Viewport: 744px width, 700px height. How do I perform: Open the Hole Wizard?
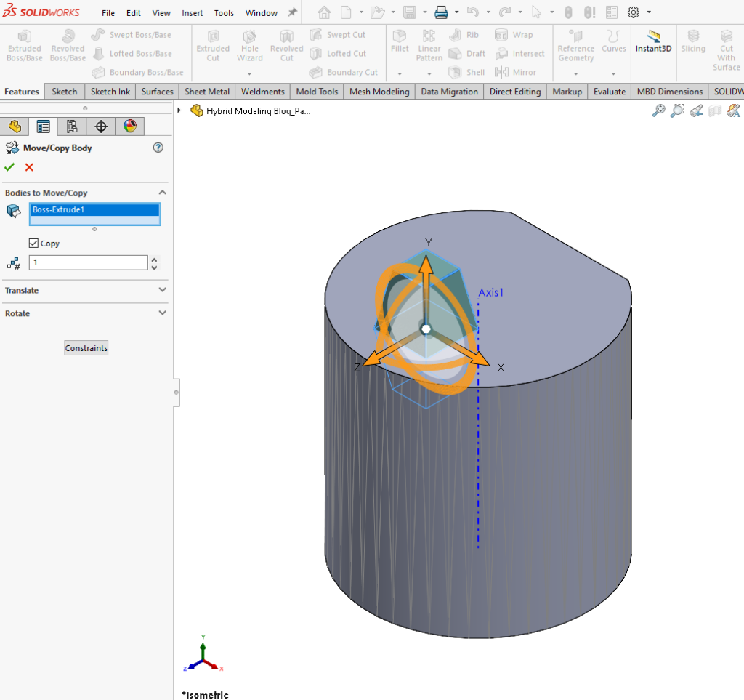249,45
